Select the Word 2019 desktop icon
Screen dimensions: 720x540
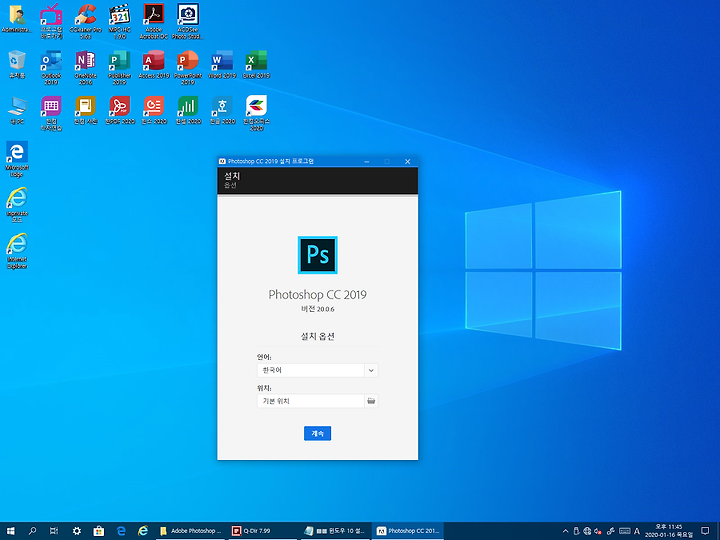click(x=222, y=65)
